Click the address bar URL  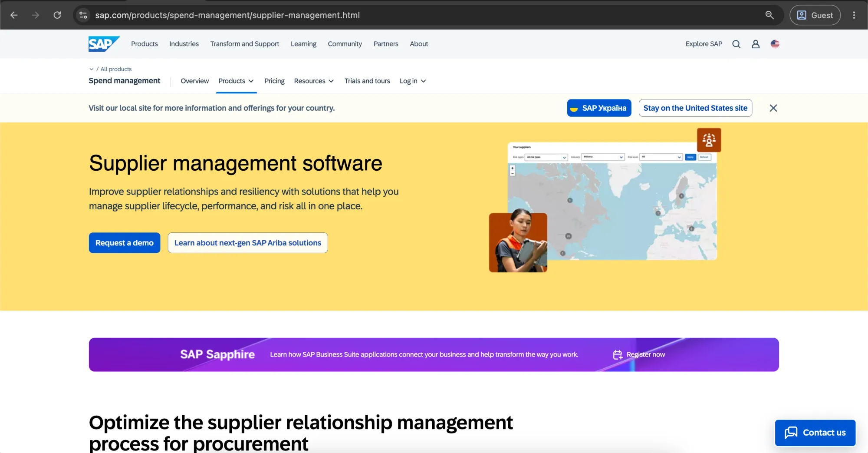227,15
